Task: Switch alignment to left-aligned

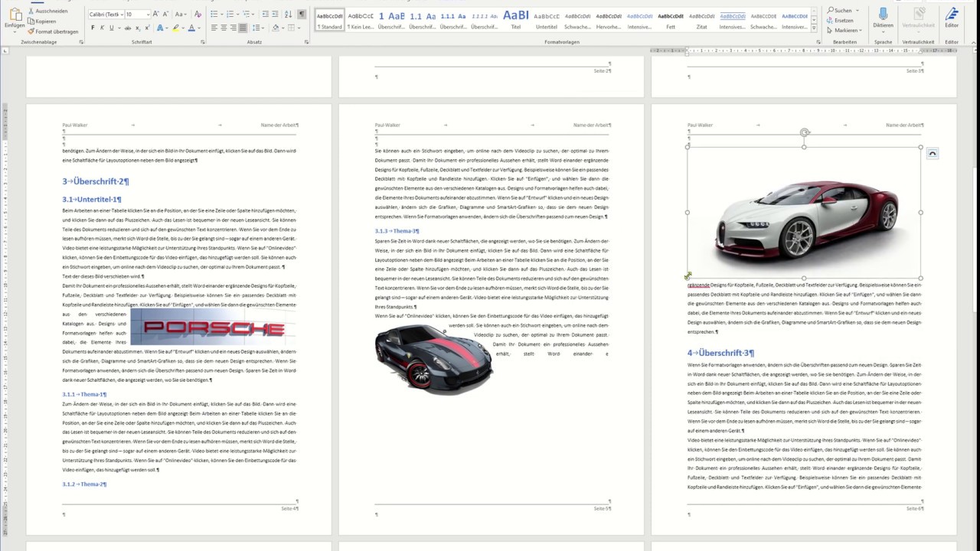Action: point(214,28)
